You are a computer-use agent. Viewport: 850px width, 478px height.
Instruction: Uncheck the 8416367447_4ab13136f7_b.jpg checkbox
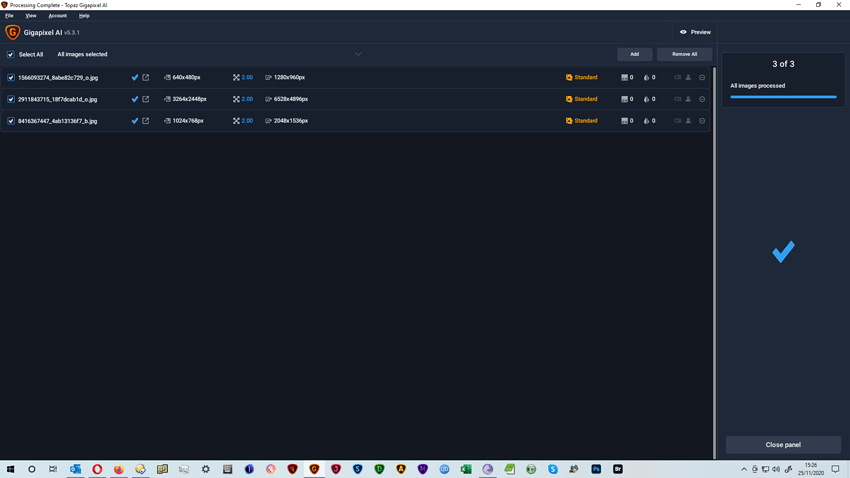point(11,121)
